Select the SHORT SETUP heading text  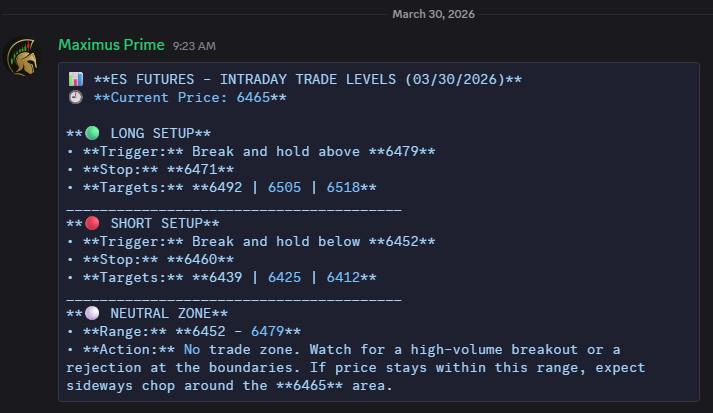click(x=157, y=223)
